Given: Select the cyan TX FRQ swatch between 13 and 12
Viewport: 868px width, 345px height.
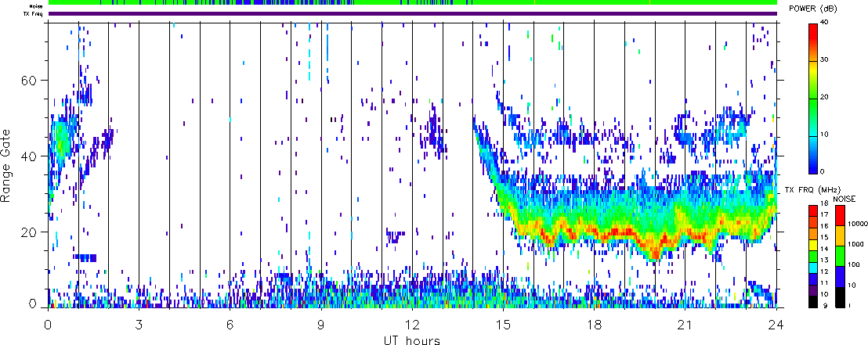Looking at the screenshot, I should [x=813, y=268].
